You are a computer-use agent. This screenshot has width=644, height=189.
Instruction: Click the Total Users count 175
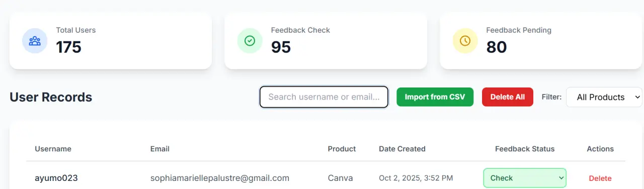68,47
